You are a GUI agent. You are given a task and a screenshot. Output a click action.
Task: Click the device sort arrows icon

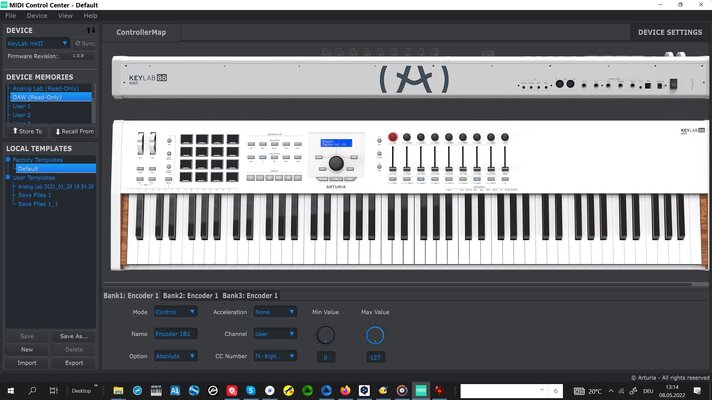coord(91,30)
